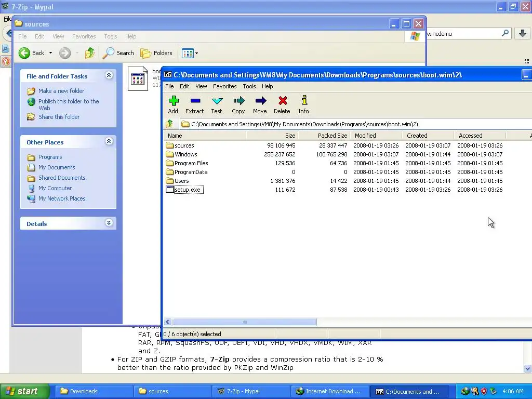Sort by Modified column header
This screenshot has height=399, width=532.
pos(376,136)
